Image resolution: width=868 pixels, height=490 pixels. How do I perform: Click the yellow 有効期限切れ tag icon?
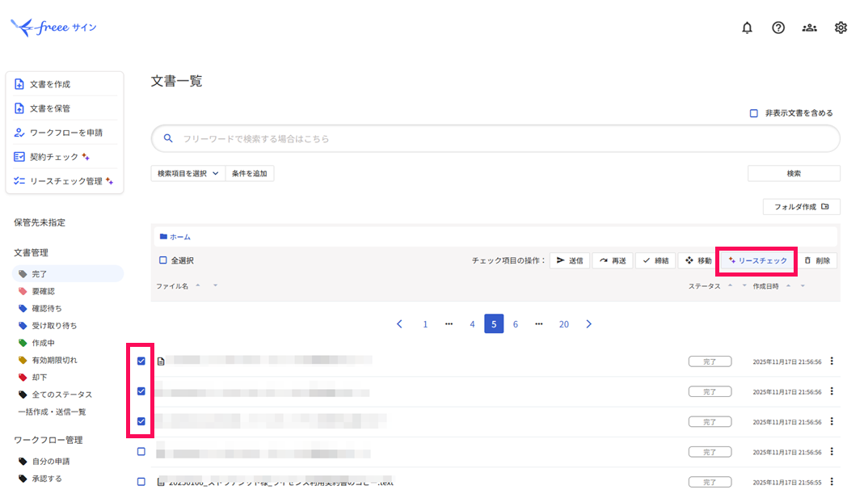[x=23, y=360]
